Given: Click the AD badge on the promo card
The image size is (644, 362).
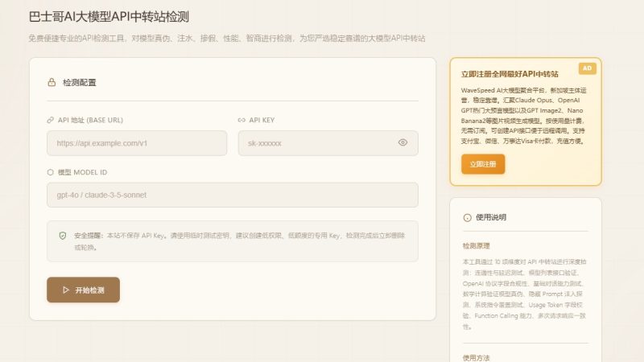Looking at the screenshot, I should [588, 68].
